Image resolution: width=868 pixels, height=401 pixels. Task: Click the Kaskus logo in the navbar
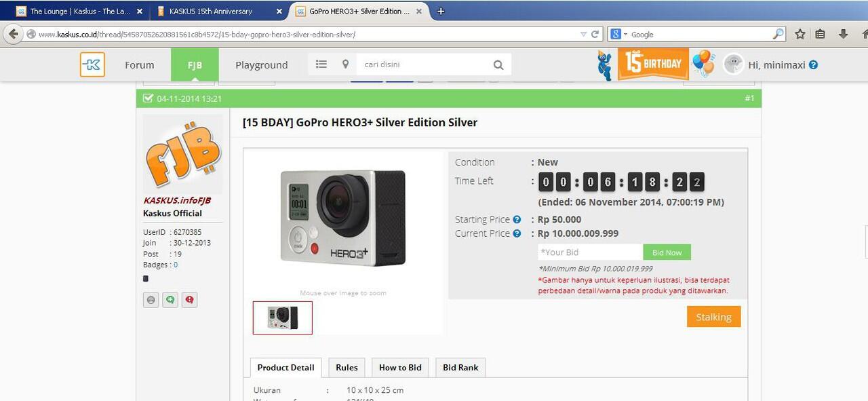coord(92,64)
